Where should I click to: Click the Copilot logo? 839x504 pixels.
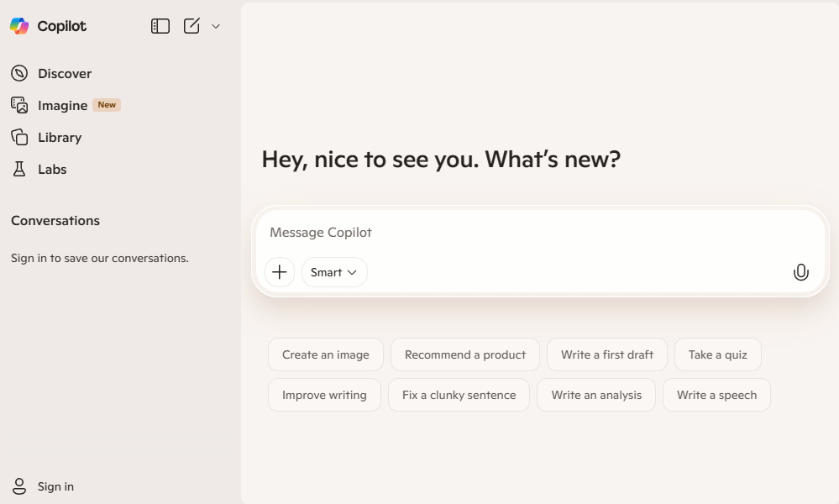point(46,26)
